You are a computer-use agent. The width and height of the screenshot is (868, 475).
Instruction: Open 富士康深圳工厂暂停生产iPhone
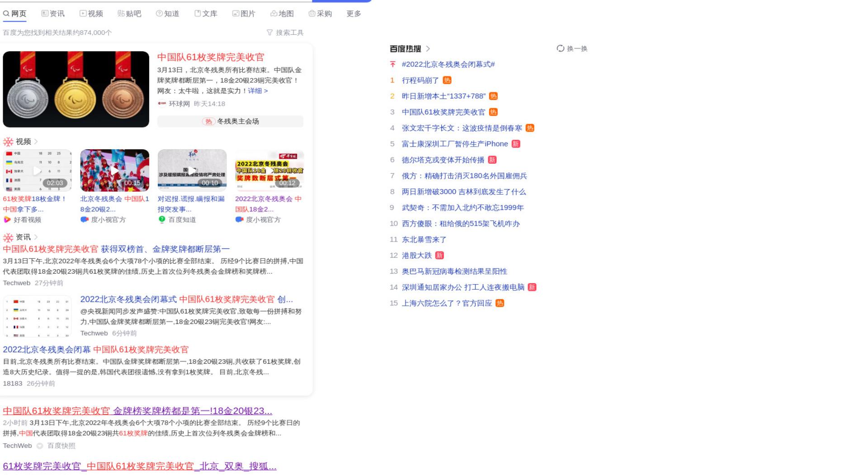pos(455,144)
